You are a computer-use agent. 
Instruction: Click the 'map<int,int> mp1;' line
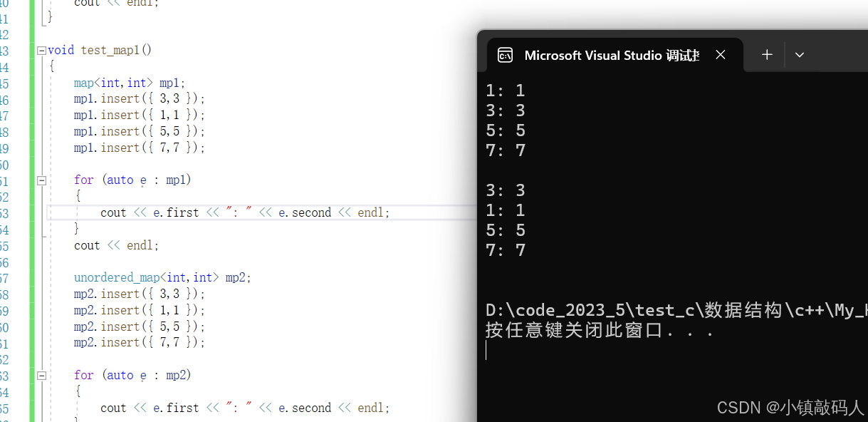[130, 83]
